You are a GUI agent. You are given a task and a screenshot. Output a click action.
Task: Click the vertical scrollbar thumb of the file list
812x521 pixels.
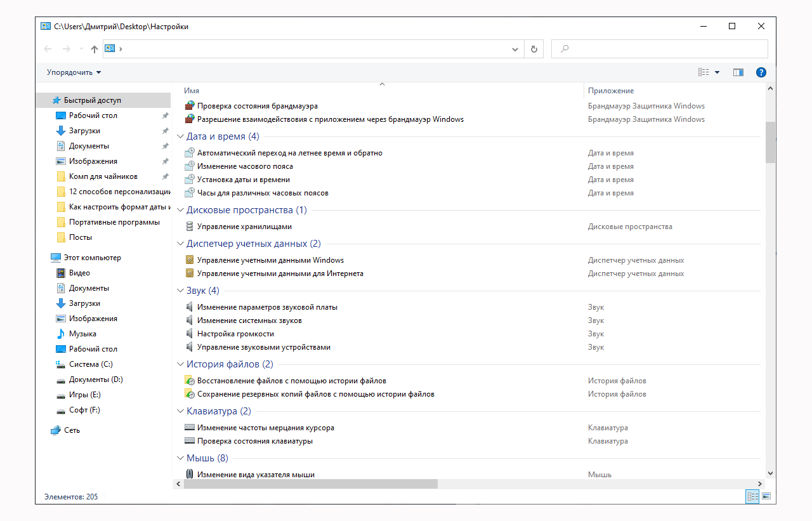pos(770,143)
